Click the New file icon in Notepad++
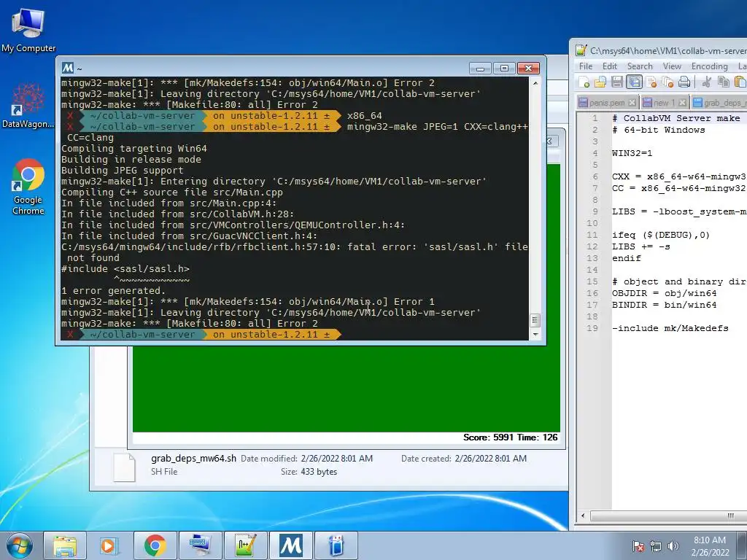This screenshot has height=560, width=747. pos(584,82)
